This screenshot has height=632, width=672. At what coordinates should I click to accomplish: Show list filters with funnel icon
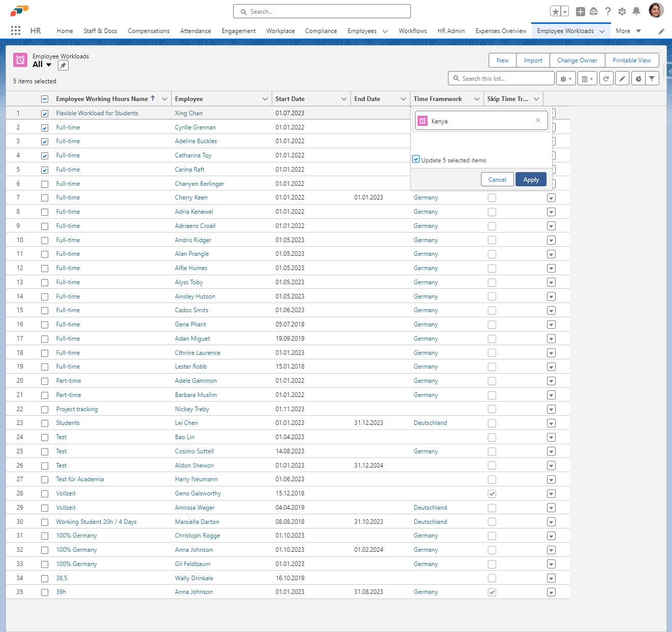coord(652,79)
